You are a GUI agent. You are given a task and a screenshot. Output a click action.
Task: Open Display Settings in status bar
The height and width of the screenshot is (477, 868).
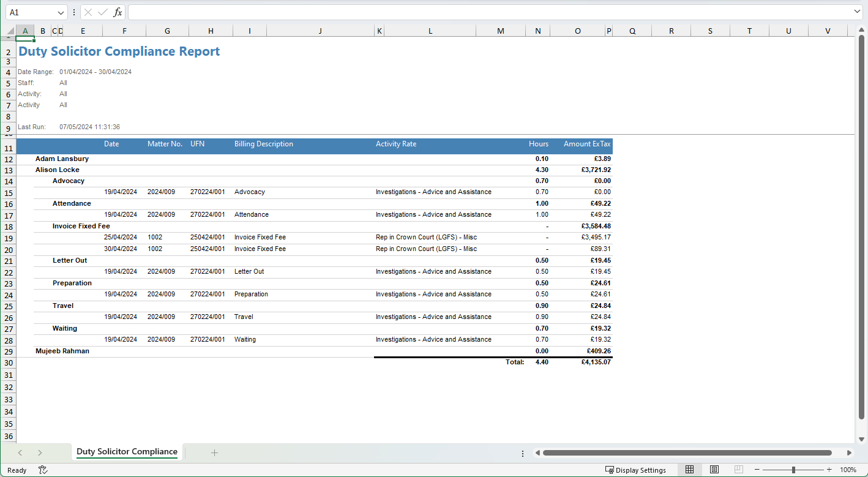(x=635, y=470)
